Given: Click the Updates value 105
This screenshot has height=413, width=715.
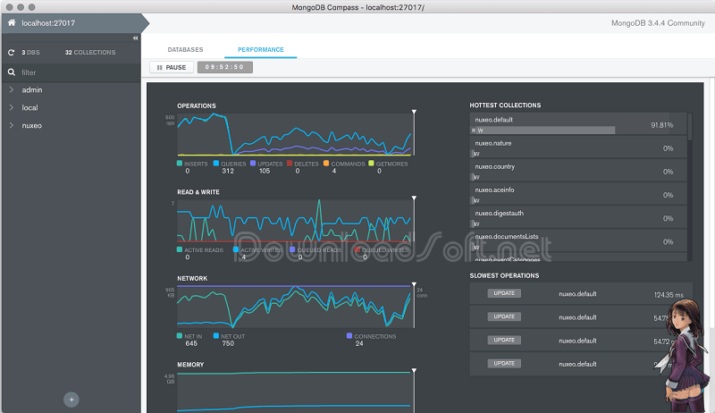Looking at the screenshot, I should pyautogui.click(x=264, y=171).
